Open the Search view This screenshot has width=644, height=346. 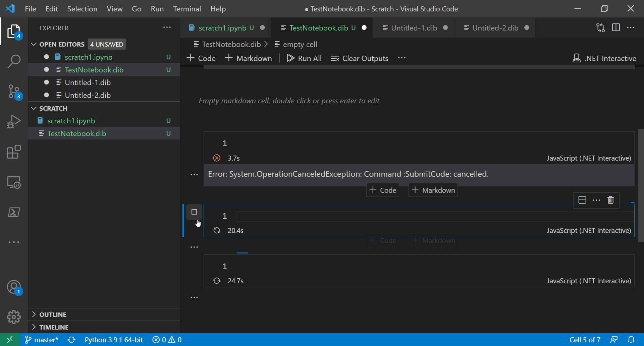coord(14,61)
